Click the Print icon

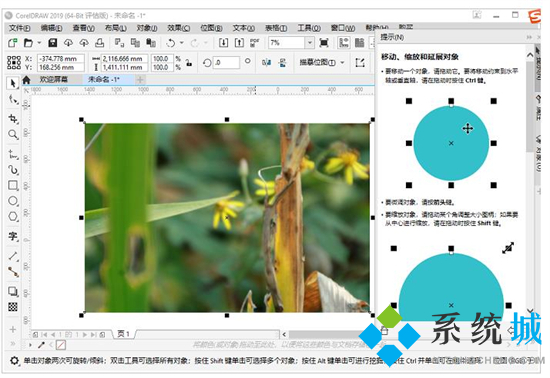(100, 43)
